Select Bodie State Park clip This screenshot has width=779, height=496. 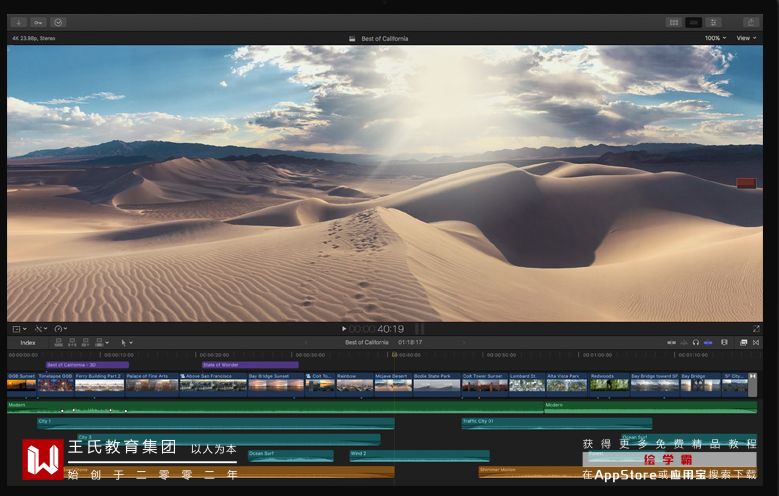pos(437,383)
